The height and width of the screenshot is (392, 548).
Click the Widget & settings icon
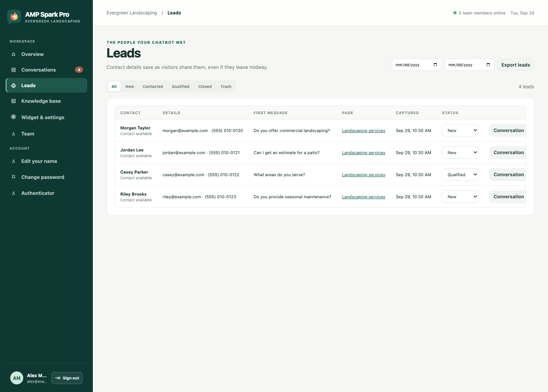click(14, 117)
